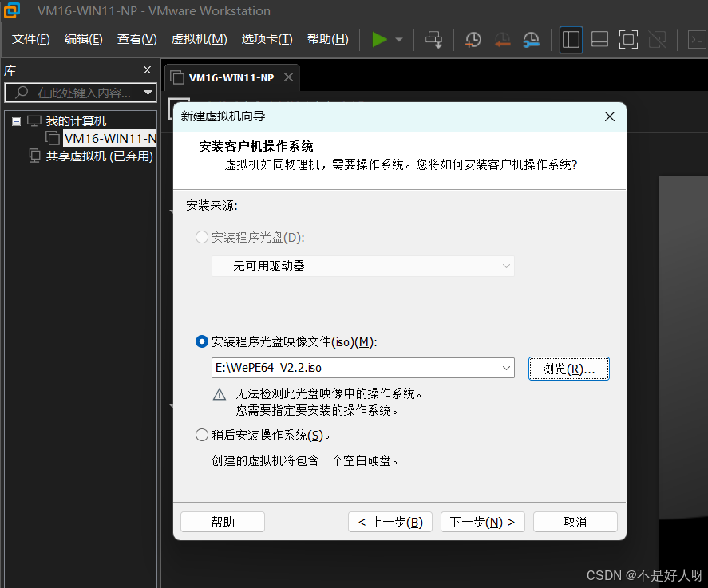Close the 库 library panel
The height and width of the screenshot is (588, 708).
click(147, 70)
